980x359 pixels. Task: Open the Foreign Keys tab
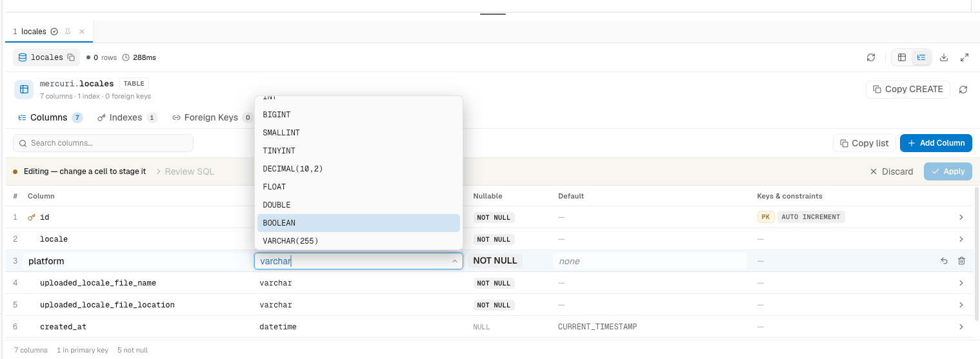(x=213, y=117)
